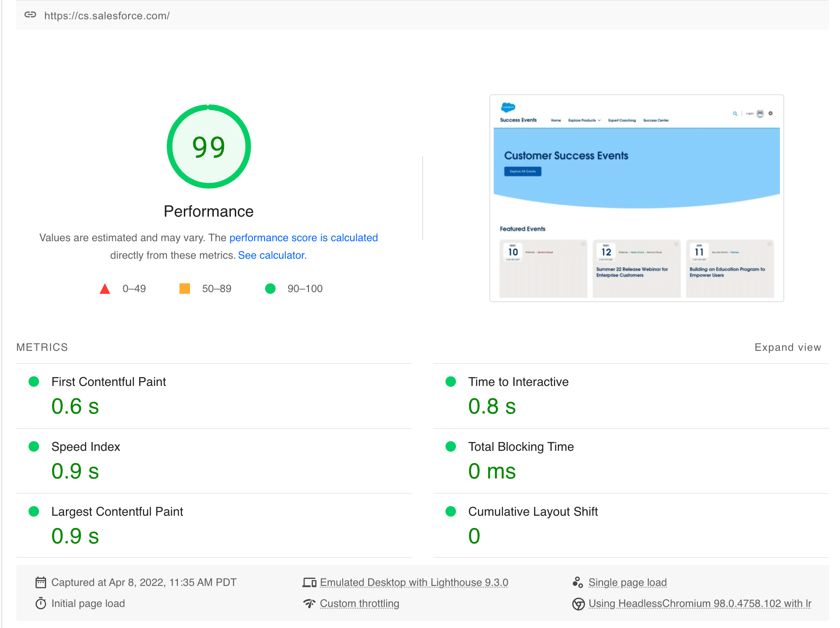
Task: Expand the Cumulative Layout Shift metric
Action: [532, 512]
